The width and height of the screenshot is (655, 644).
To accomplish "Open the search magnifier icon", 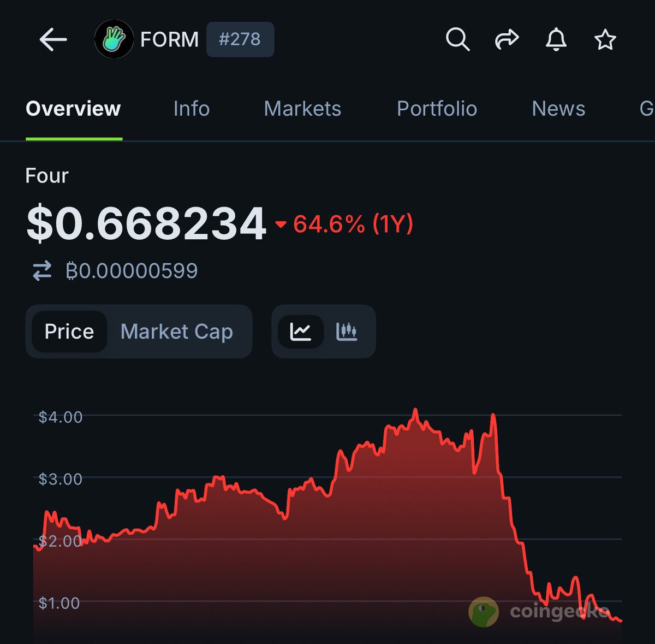I will (x=457, y=39).
